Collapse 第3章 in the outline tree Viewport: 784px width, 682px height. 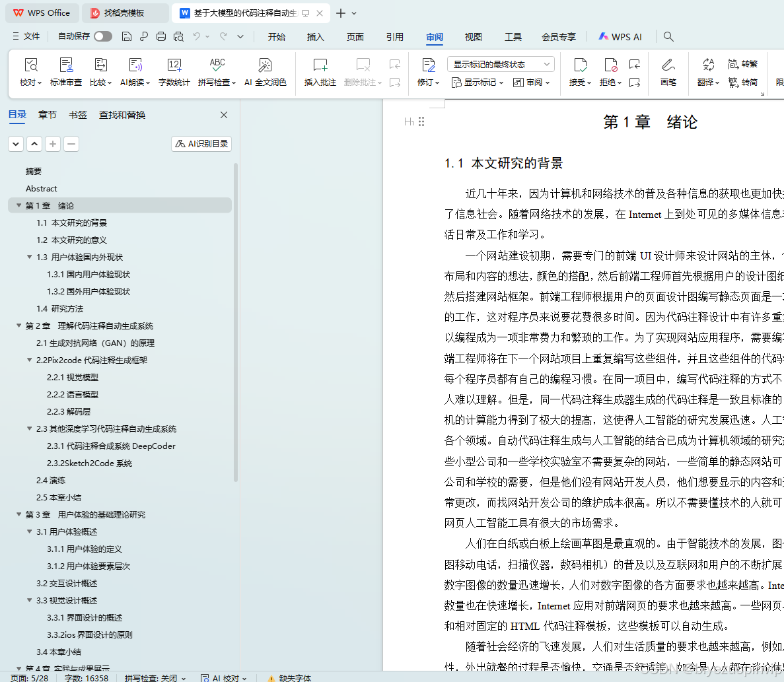18,514
